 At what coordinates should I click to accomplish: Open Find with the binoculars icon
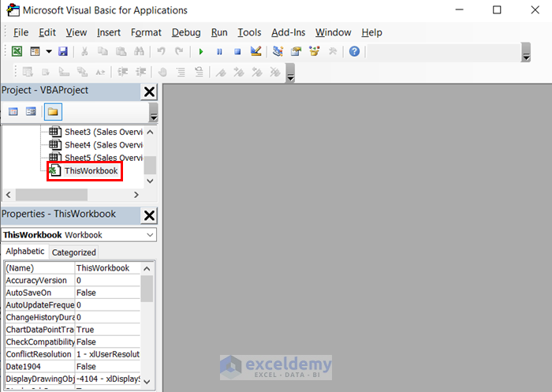click(139, 51)
